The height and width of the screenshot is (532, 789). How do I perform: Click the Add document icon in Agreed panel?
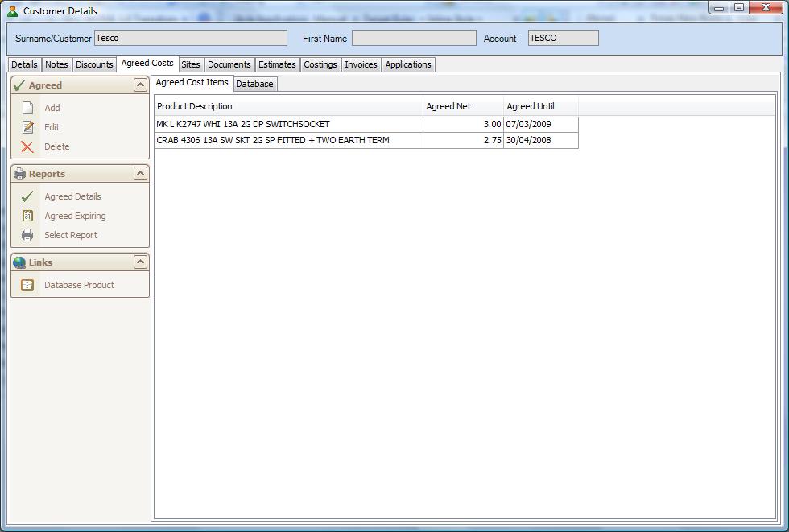[27, 108]
